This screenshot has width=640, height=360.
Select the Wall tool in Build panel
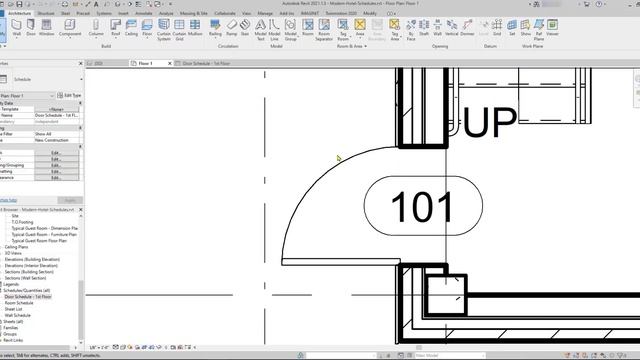pos(17,27)
